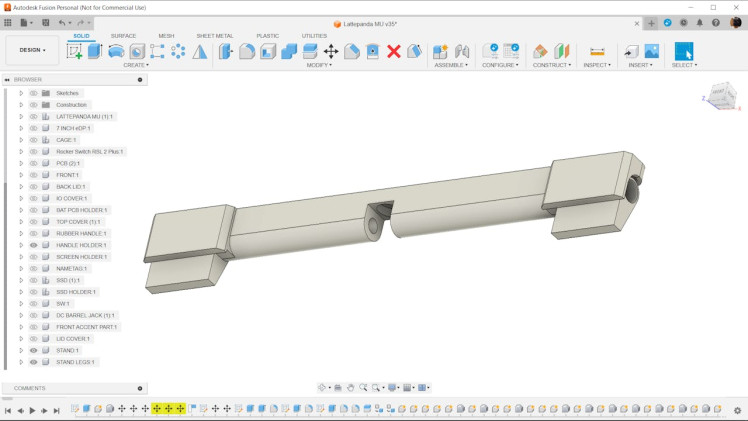748x421 pixels.
Task: Select the Measure tool under Inspect
Action: (597, 51)
